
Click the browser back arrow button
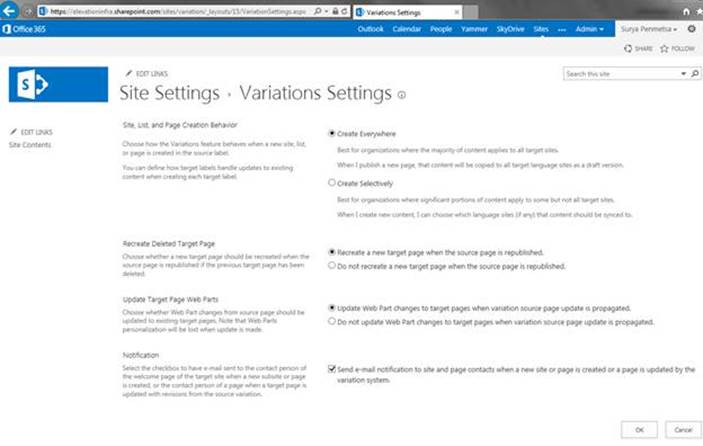(x=9, y=11)
